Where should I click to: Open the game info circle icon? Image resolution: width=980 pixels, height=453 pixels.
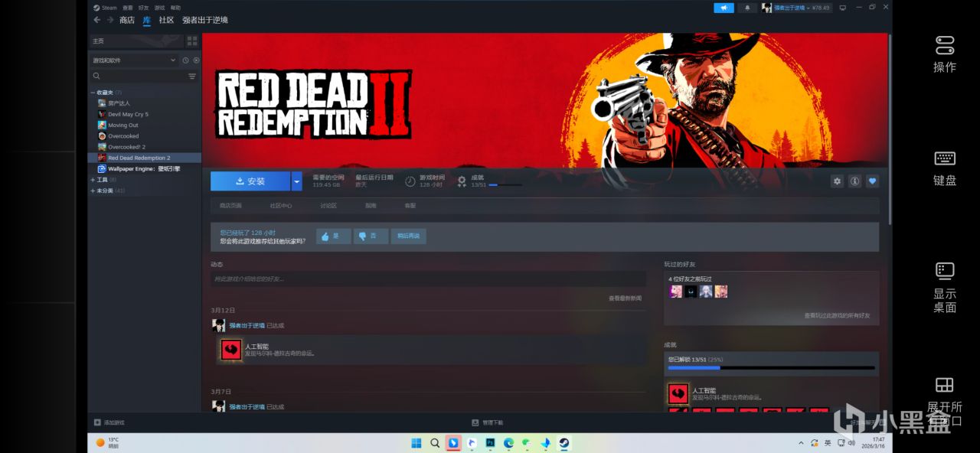point(854,181)
